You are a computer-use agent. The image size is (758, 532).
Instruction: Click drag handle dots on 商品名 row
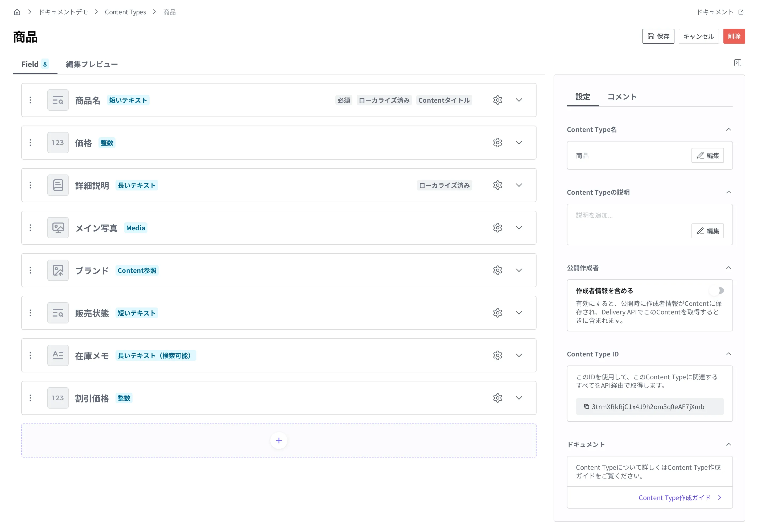click(x=30, y=100)
